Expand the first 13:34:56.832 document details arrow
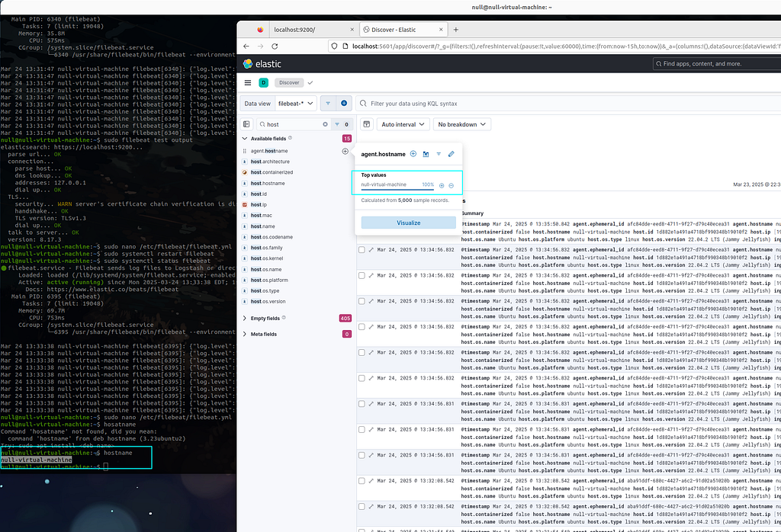This screenshot has height=532, width=781. coord(371,250)
